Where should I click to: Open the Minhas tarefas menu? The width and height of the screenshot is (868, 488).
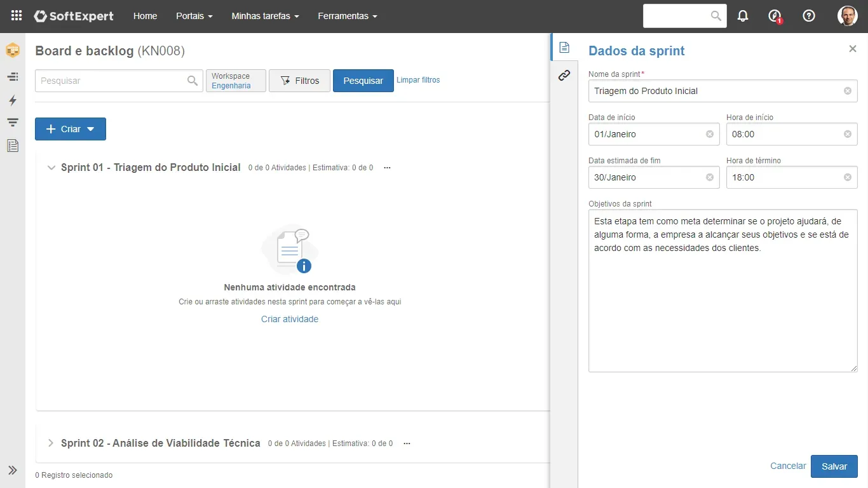pos(265,16)
